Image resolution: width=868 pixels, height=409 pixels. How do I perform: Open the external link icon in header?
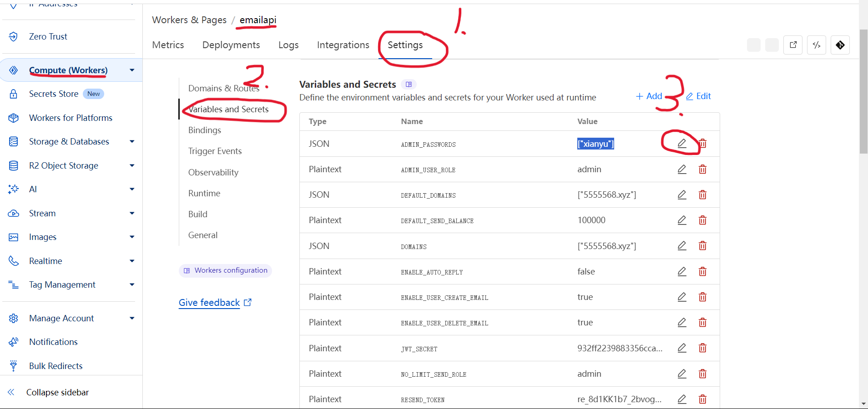point(793,45)
